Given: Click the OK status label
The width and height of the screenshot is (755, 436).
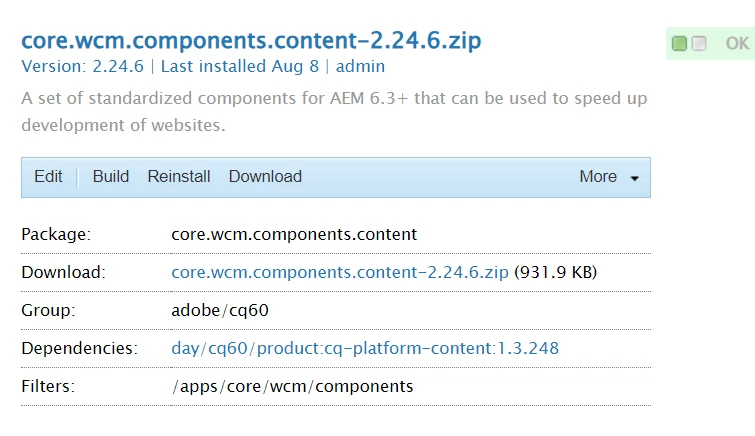Looking at the screenshot, I should 737,44.
